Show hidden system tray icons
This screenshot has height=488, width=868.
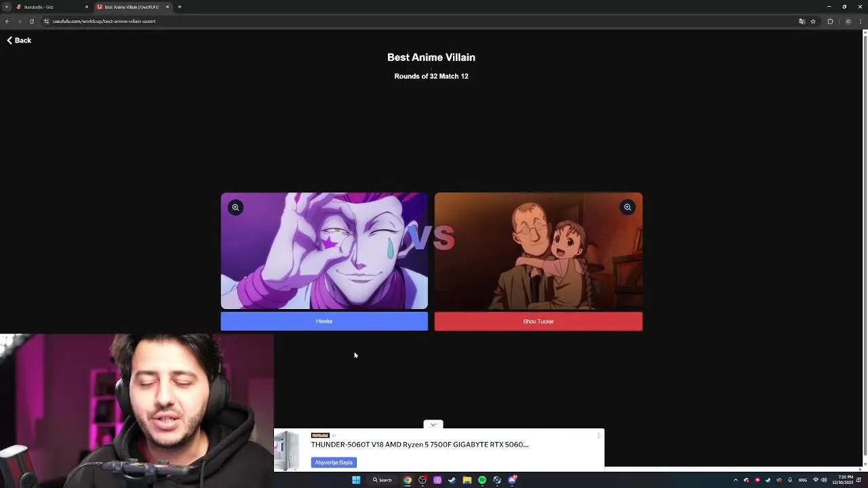click(736, 480)
